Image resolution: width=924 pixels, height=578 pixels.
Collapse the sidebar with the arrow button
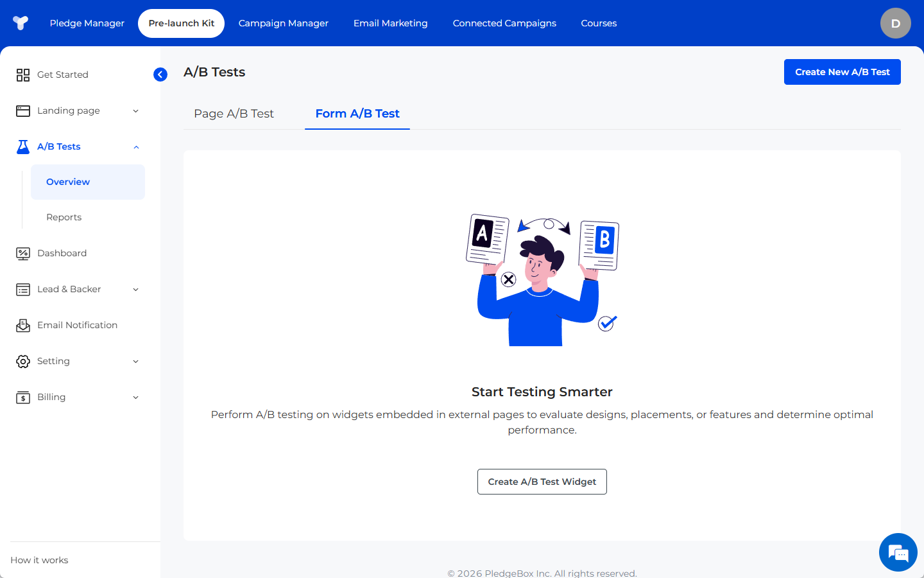tap(160, 74)
